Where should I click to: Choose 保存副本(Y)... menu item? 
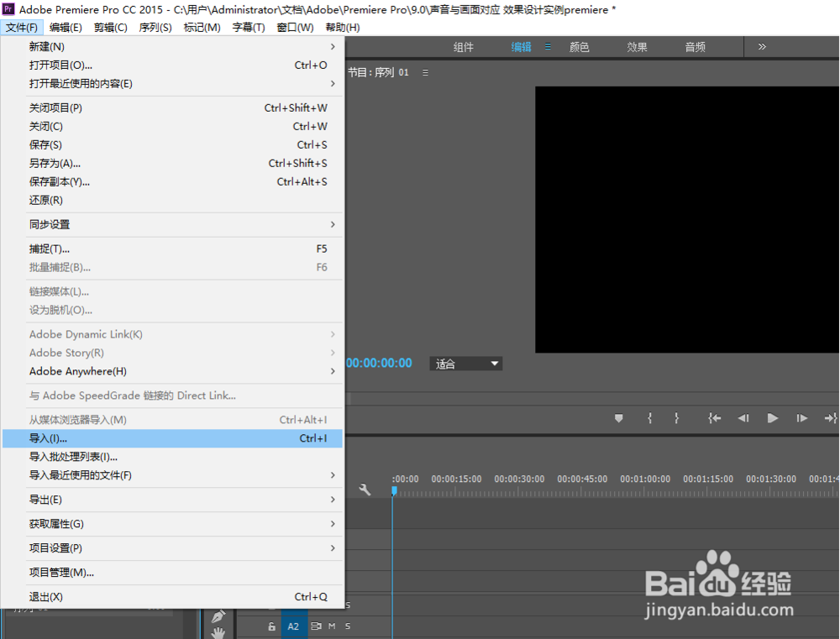point(172,181)
